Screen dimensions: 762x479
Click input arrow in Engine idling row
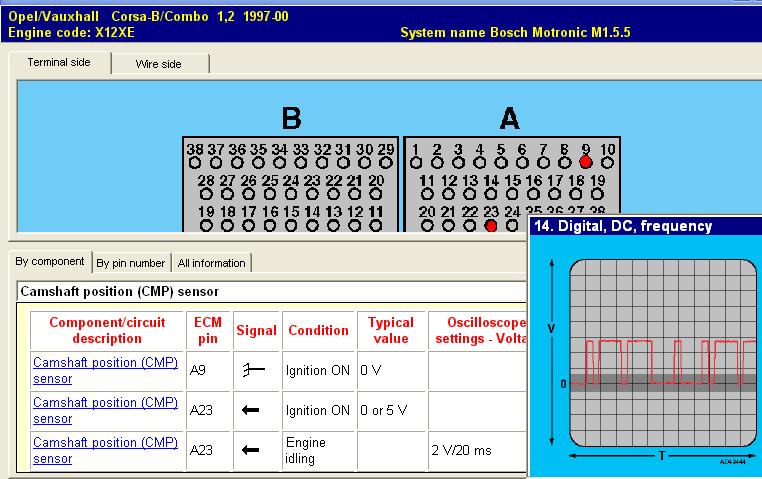tap(250, 450)
